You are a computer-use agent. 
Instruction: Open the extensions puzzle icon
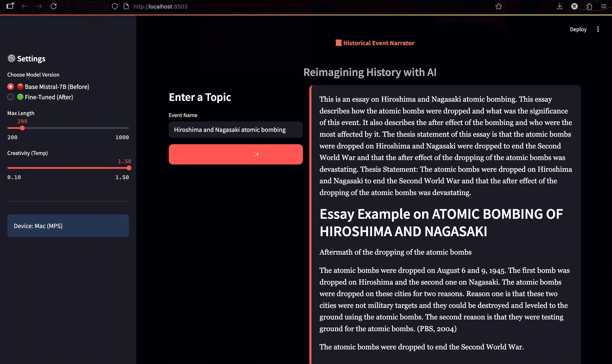point(589,6)
